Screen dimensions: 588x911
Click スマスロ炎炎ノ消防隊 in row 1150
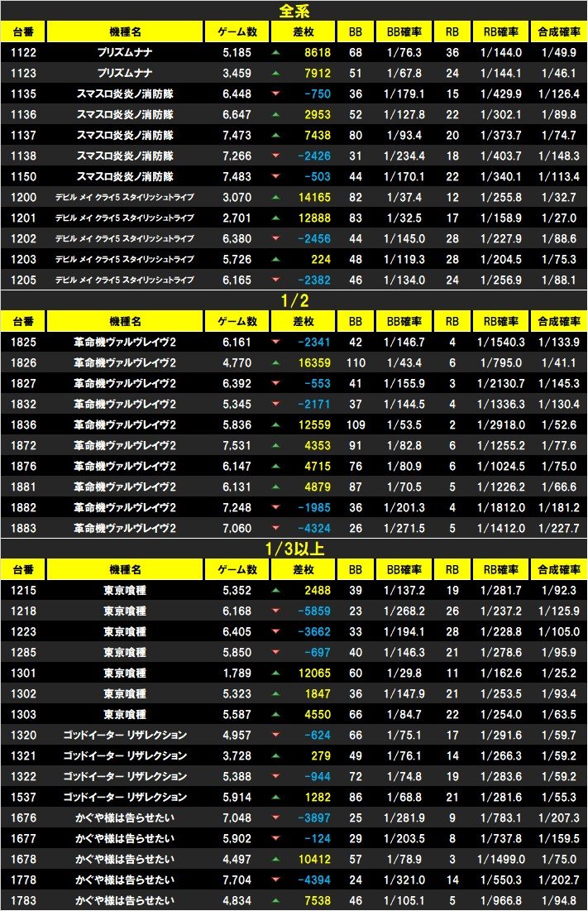[x=125, y=176]
